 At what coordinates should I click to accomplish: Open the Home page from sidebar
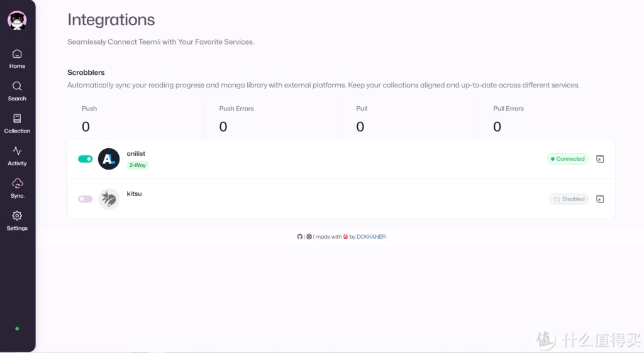pyautogui.click(x=17, y=58)
